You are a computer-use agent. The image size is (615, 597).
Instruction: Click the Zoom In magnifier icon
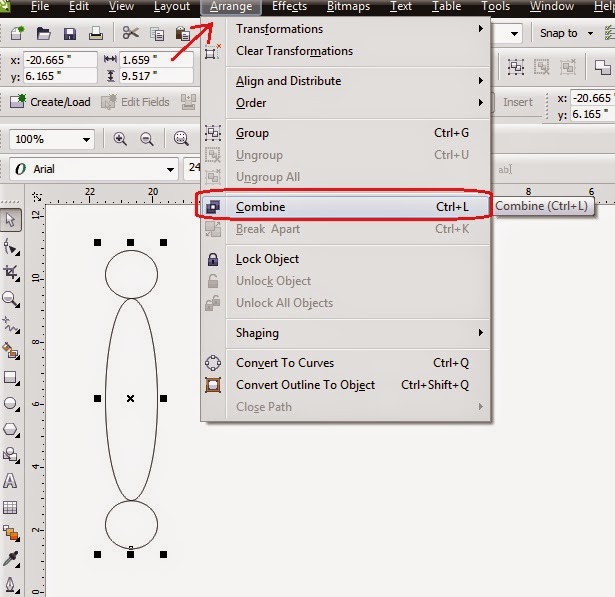(120, 139)
